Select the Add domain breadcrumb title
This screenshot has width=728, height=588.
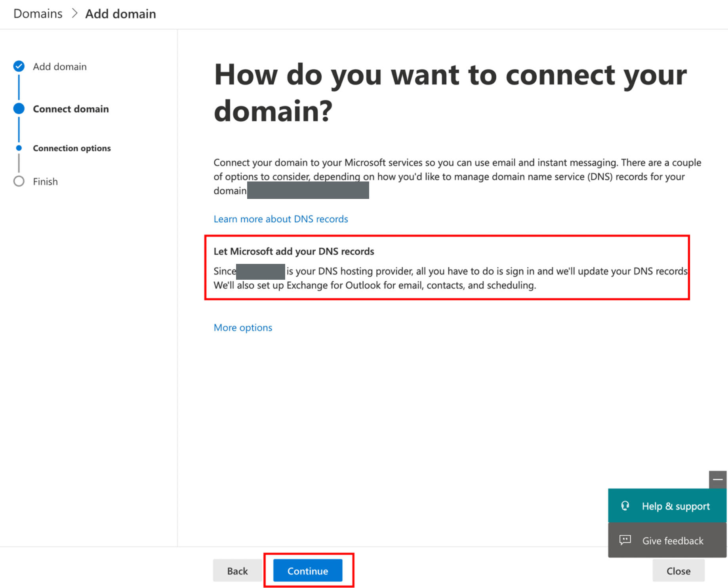120,14
